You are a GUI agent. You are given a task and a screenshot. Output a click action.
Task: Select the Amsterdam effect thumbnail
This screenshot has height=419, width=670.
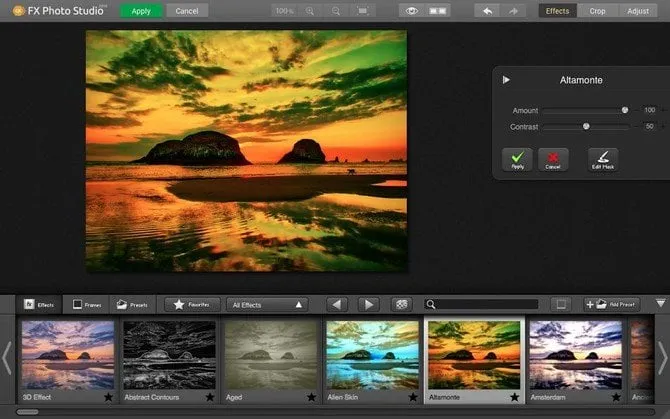coord(575,354)
